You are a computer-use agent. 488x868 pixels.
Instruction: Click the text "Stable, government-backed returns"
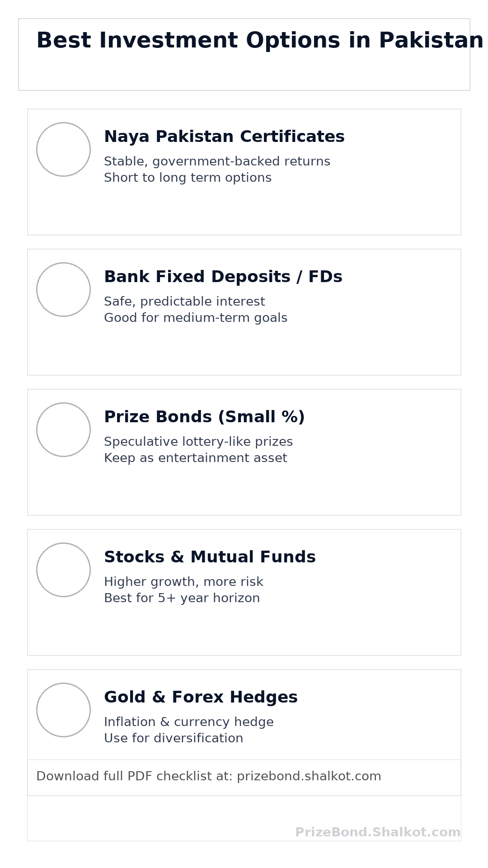[x=217, y=161]
